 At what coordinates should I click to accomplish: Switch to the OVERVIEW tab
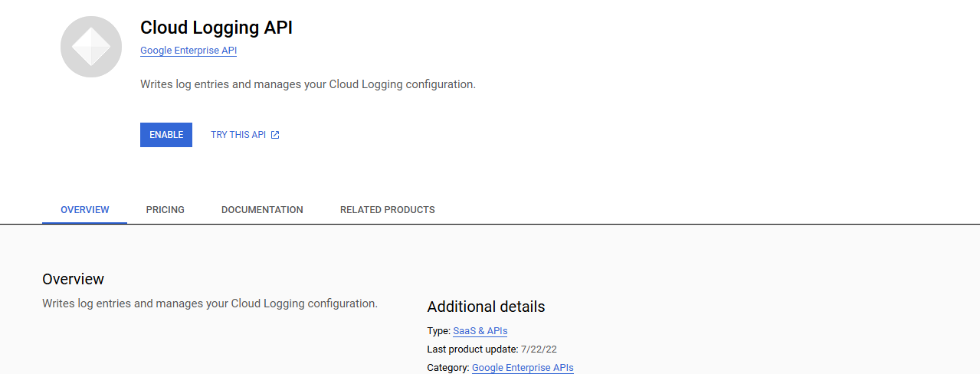85,209
